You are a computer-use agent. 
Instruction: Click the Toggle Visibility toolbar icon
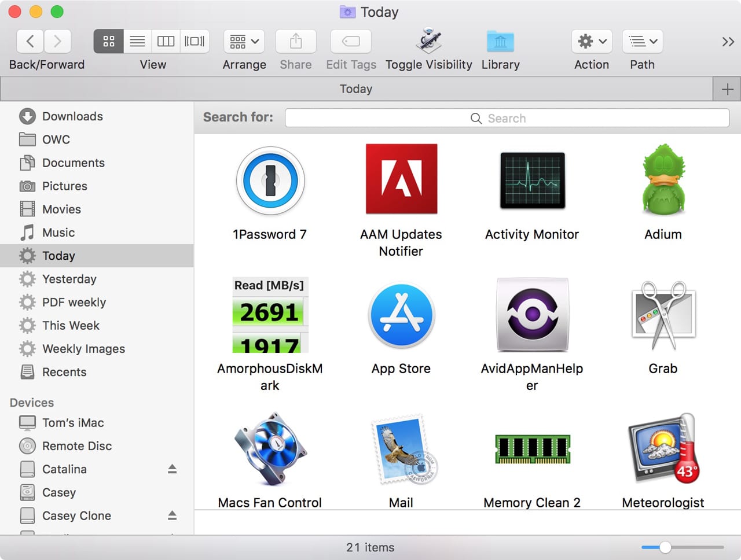pyautogui.click(x=429, y=41)
